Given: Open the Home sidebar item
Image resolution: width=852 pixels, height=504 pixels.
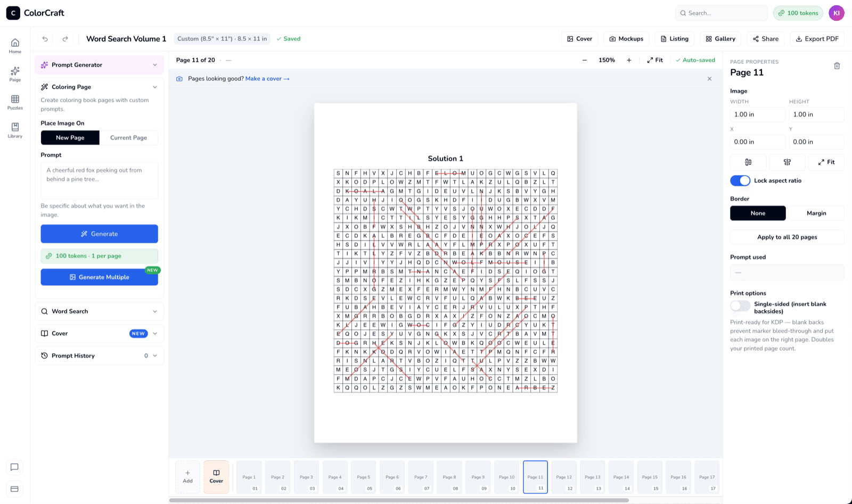Looking at the screenshot, I should click(x=15, y=46).
